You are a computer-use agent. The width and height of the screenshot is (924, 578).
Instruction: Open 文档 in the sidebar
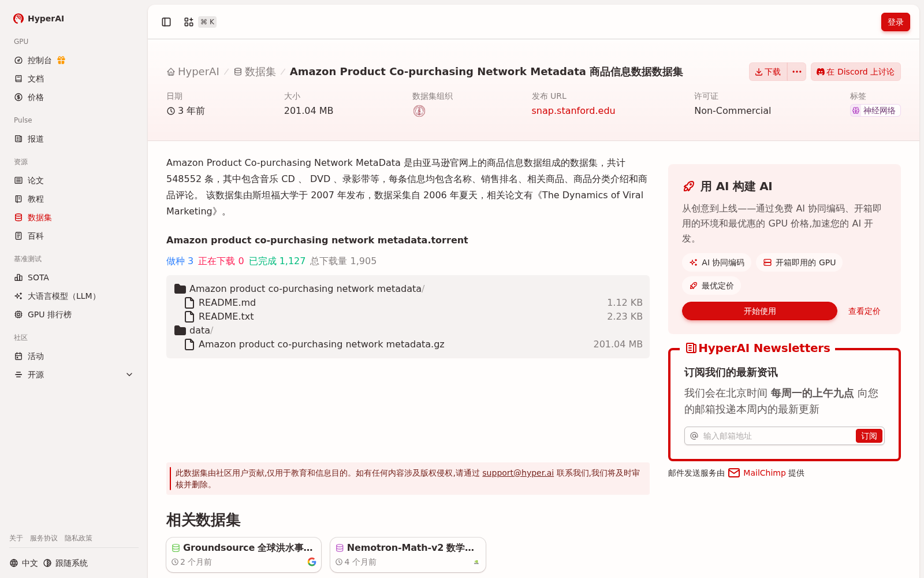click(73, 79)
